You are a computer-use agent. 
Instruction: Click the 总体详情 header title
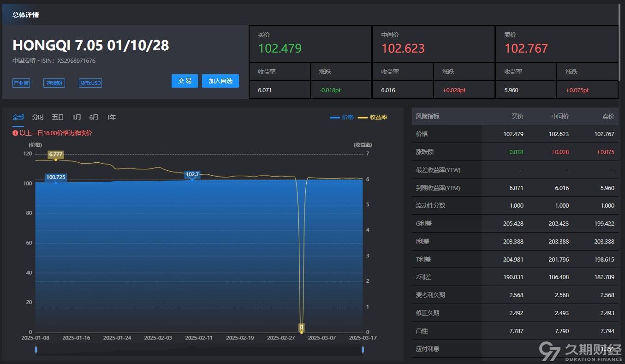point(25,15)
